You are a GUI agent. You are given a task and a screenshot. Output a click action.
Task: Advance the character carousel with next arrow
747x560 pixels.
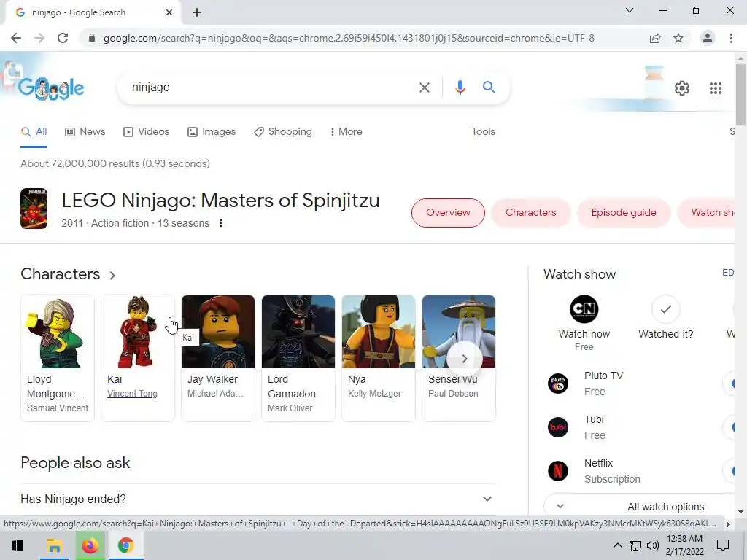(x=465, y=359)
